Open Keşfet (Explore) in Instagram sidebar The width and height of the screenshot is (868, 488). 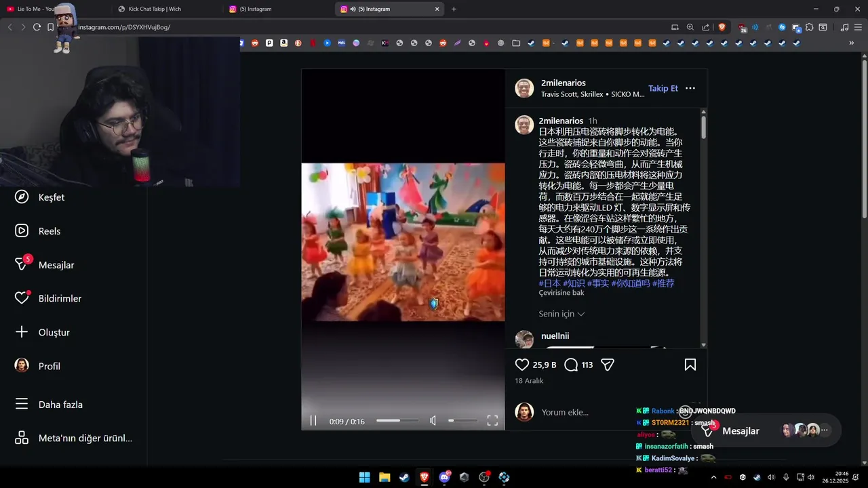tap(39, 197)
